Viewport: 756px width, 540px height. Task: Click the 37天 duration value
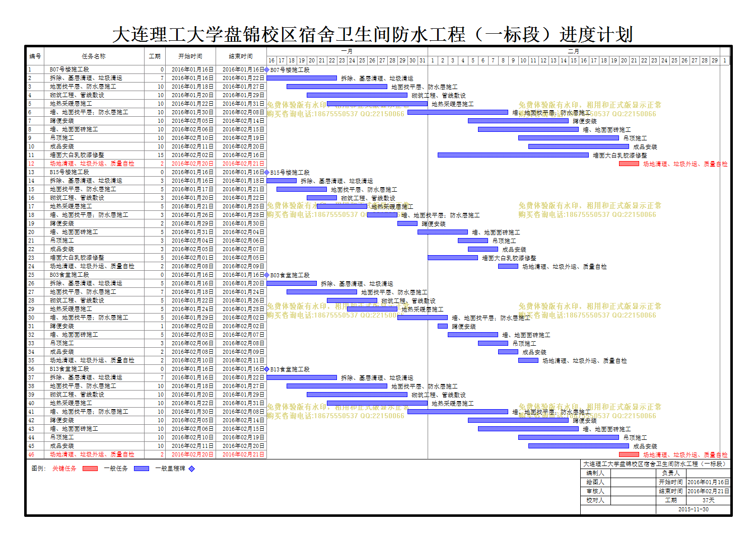(708, 500)
